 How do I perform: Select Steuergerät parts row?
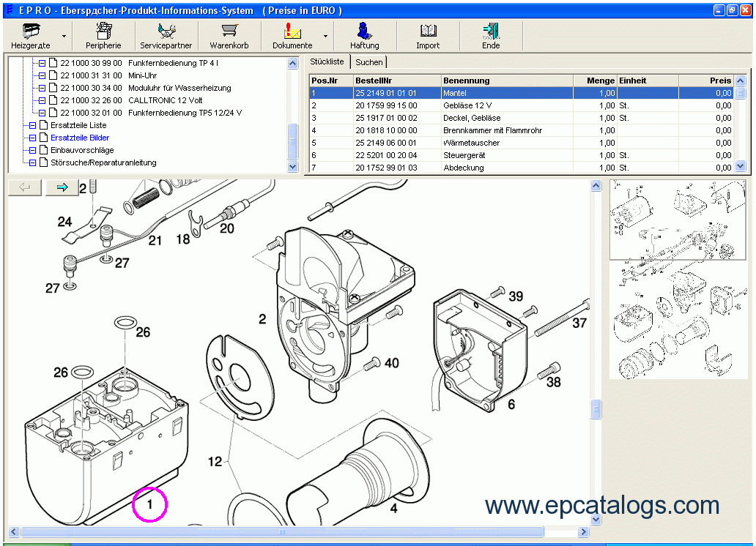click(522, 156)
